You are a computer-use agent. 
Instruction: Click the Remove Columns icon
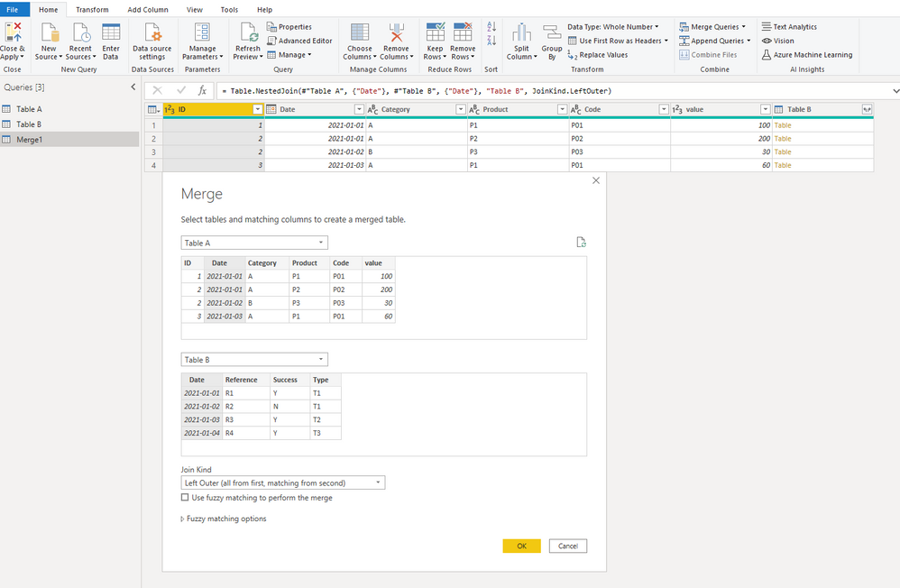[x=396, y=32]
